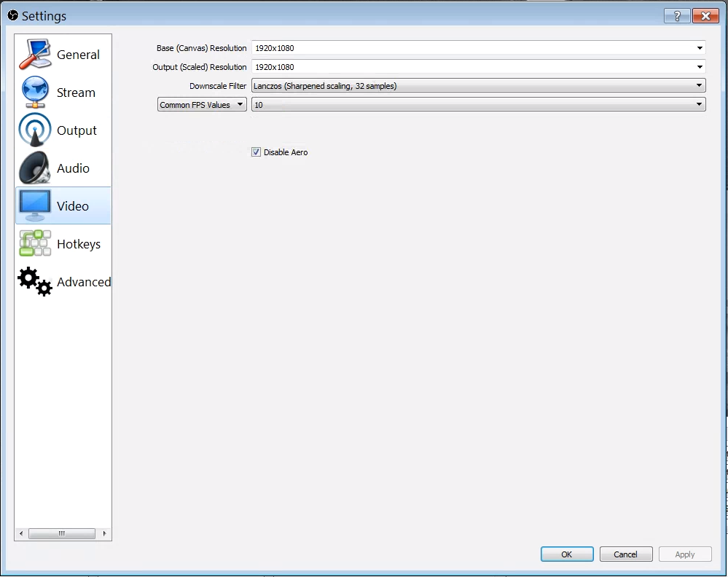Click the sidebar horizontal scrollbar thumb
The height and width of the screenshot is (577, 728).
(x=62, y=533)
